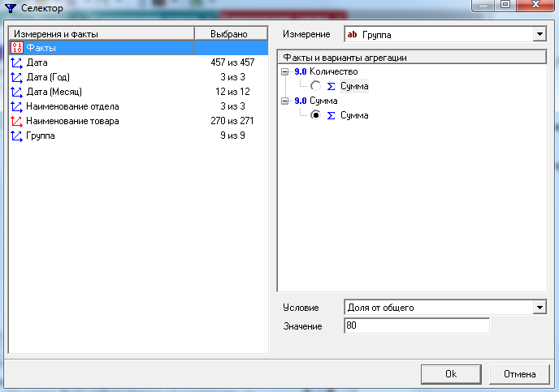Click the 9.0 icon next to Количество
This screenshot has width=559, height=392.
click(301, 71)
